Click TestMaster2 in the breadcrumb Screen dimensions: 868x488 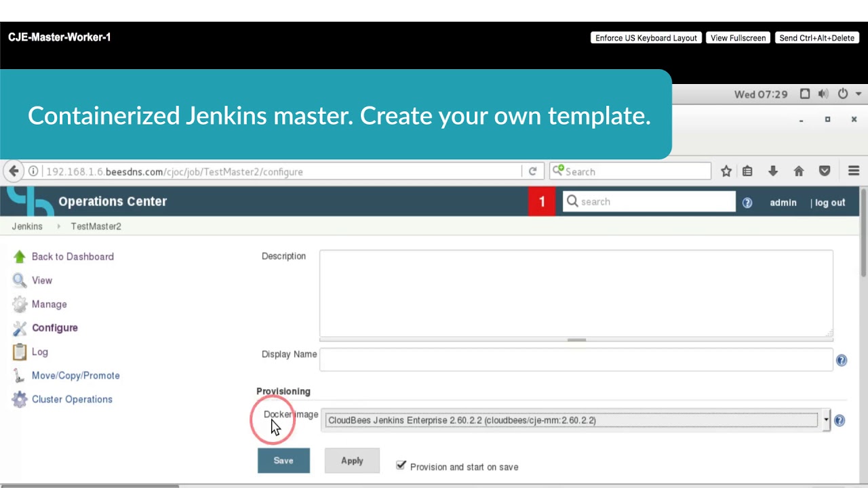point(96,226)
